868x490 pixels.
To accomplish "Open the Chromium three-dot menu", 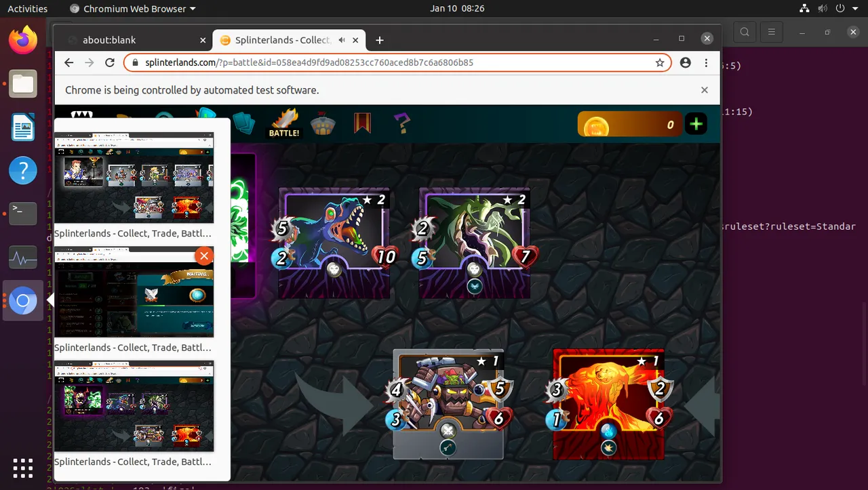I will pos(706,62).
